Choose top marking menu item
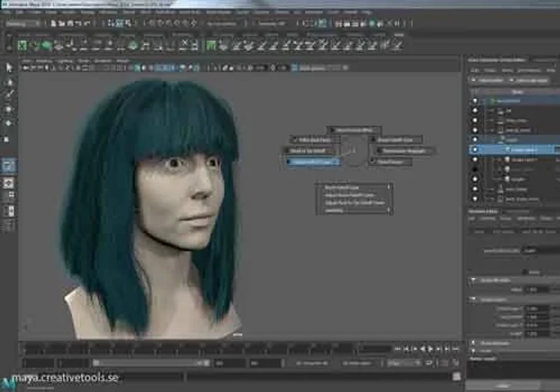This screenshot has height=392, width=560. pyautogui.click(x=354, y=130)
